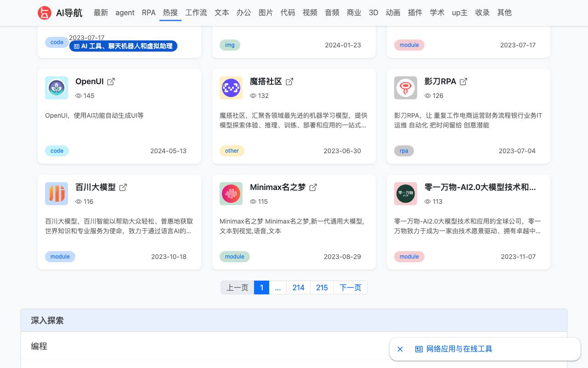Click the module tag on 百川大模型 card
Viewport: 588px width, 368px height.
60,257
